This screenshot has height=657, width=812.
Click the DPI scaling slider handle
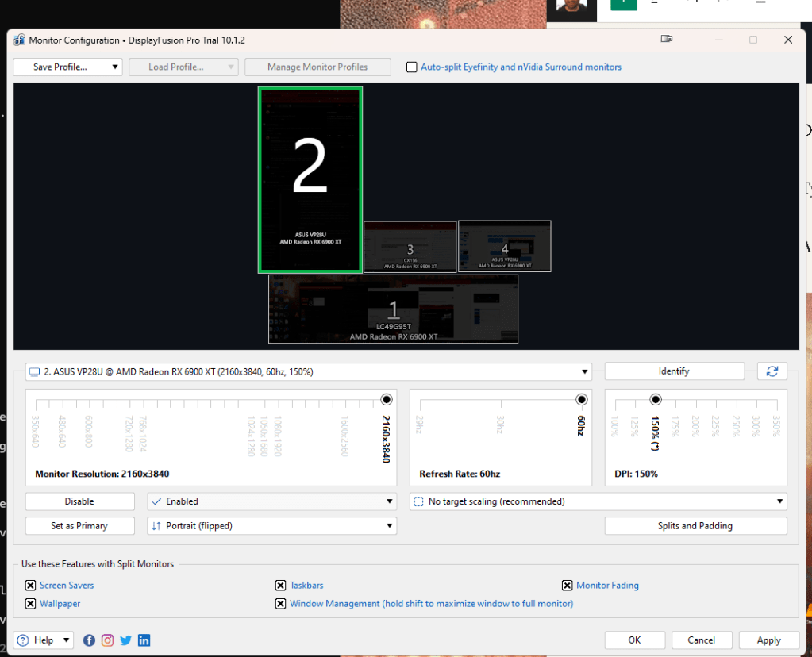[x=656, y=400]
